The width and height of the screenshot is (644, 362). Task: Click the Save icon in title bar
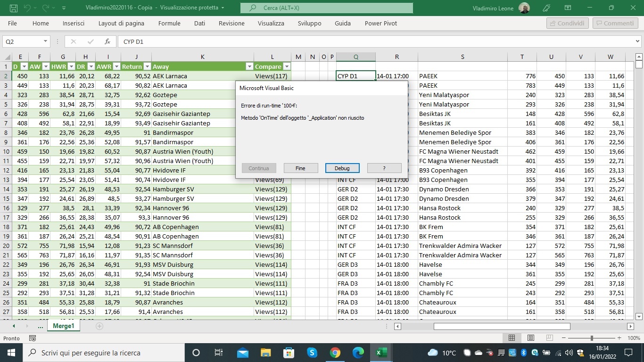coord(13,8)
